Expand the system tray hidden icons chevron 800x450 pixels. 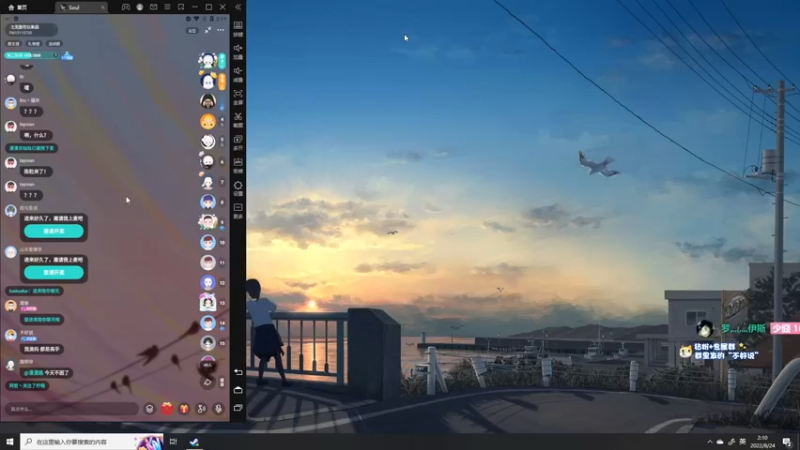click(710, 442)
